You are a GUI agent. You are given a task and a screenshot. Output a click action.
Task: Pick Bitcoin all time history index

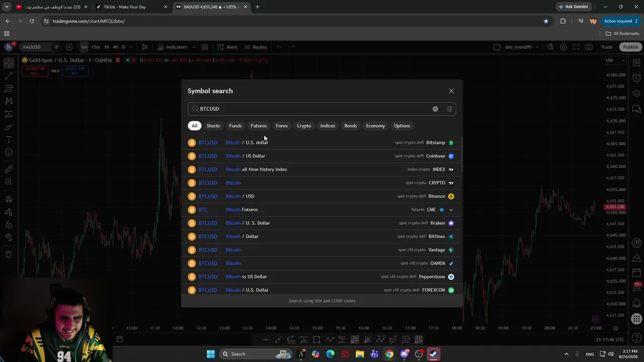[x=321, y=169]
